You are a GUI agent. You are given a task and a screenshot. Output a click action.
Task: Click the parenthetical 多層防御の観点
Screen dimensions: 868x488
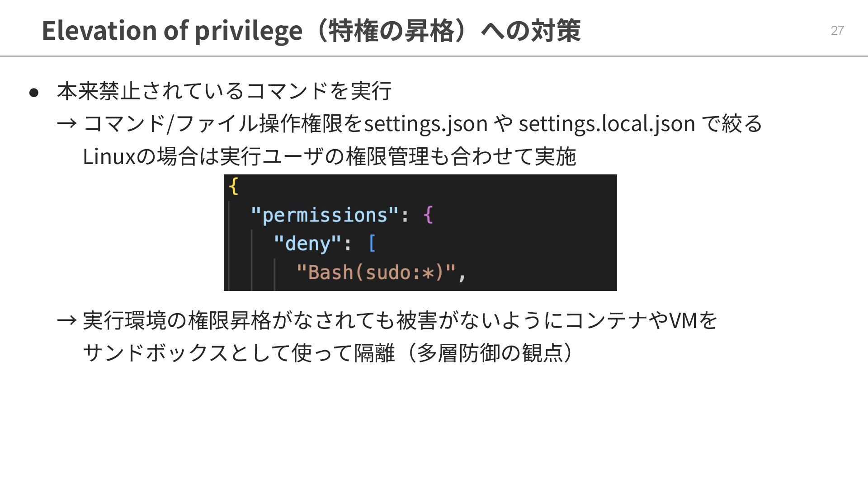490,353
